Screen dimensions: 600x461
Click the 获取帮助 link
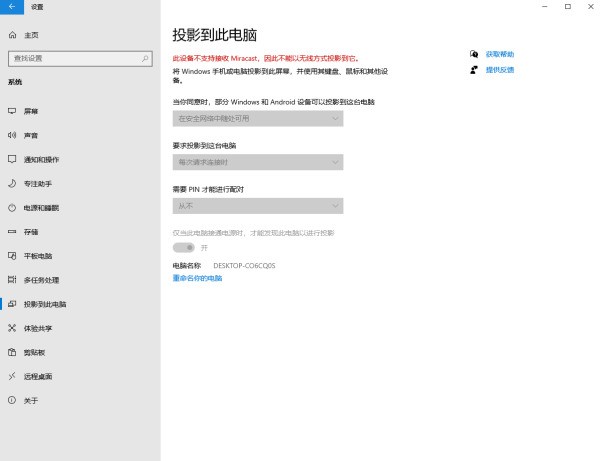pos(500,54)
